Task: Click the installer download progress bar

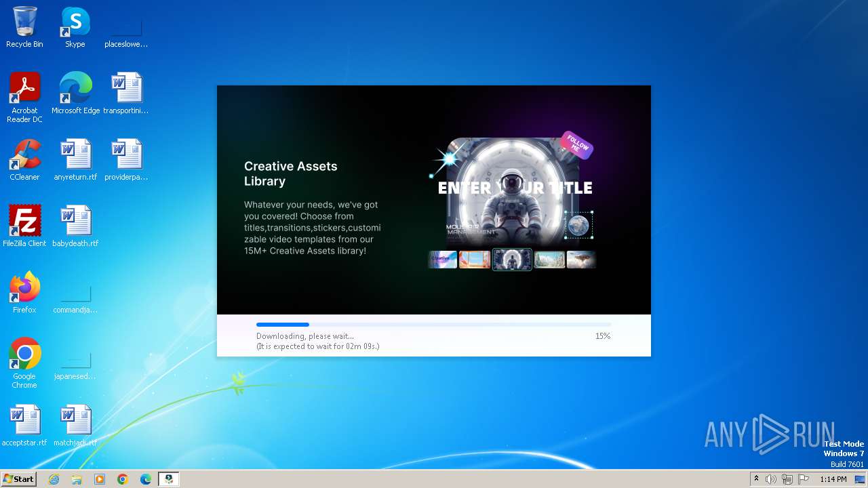Action: point(433,325)
